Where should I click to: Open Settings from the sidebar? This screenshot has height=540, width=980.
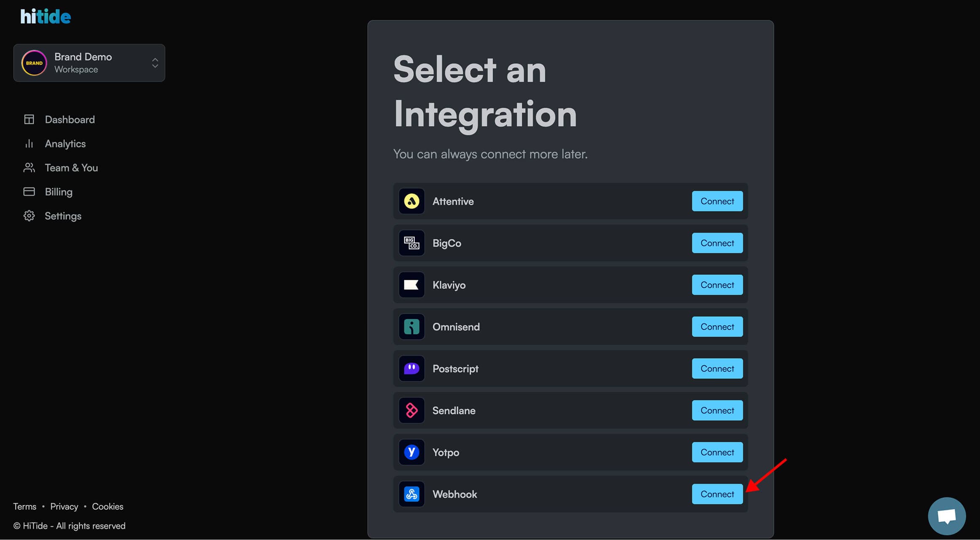63,216
